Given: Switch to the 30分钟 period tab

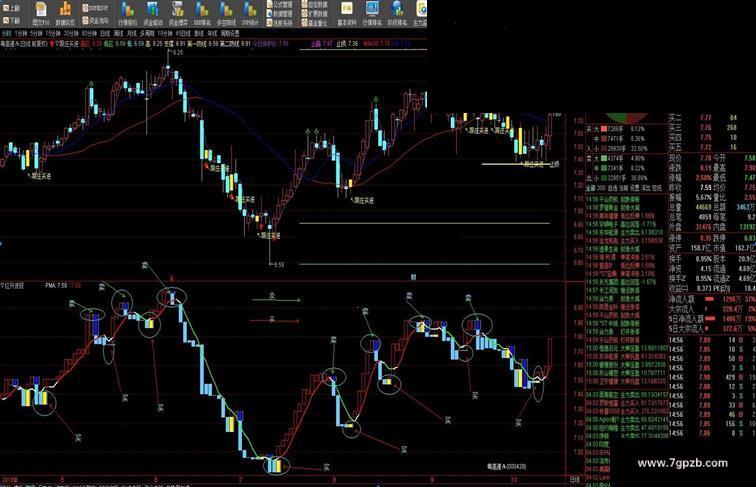Looking at the screenshot, I should coord(71,34).
